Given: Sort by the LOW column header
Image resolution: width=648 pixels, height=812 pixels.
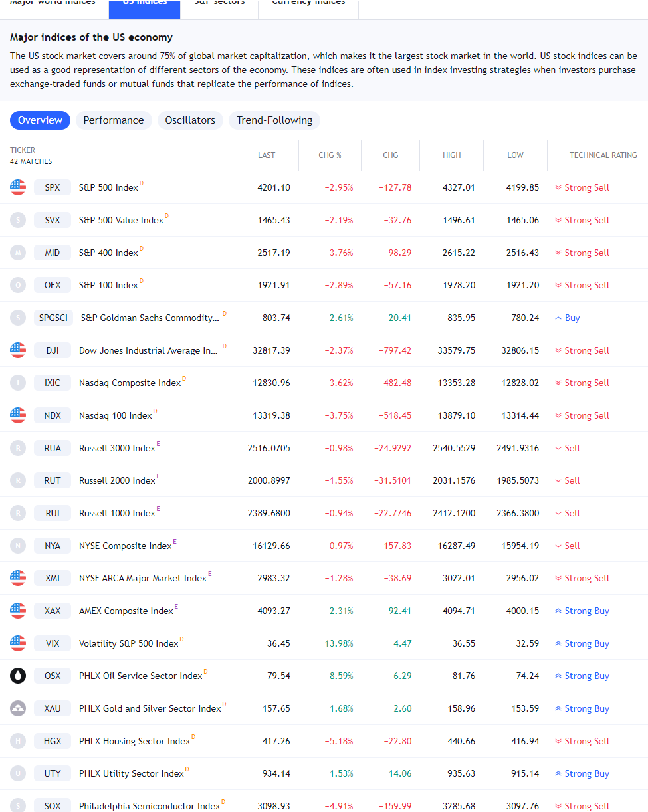Looking at the screenshot, I should pos(515,155).
